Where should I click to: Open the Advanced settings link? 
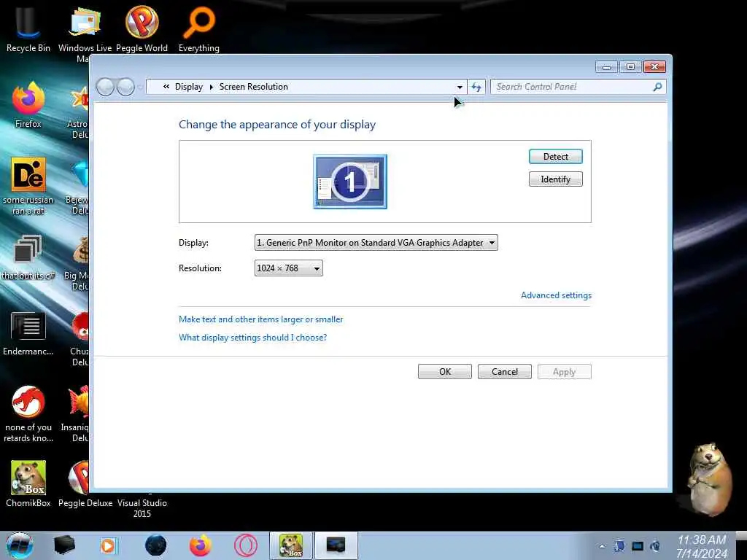click(556, 295)
